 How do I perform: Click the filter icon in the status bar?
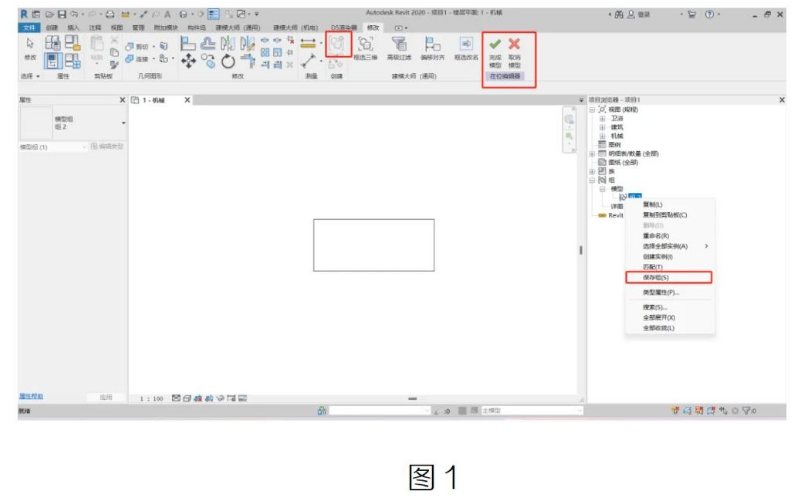pos(747,410)
